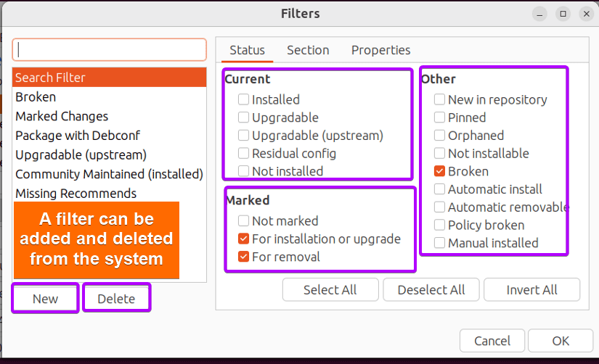The image size is (599, 364).
Task: Confirm with the OK button
Action: pos(561,341)
